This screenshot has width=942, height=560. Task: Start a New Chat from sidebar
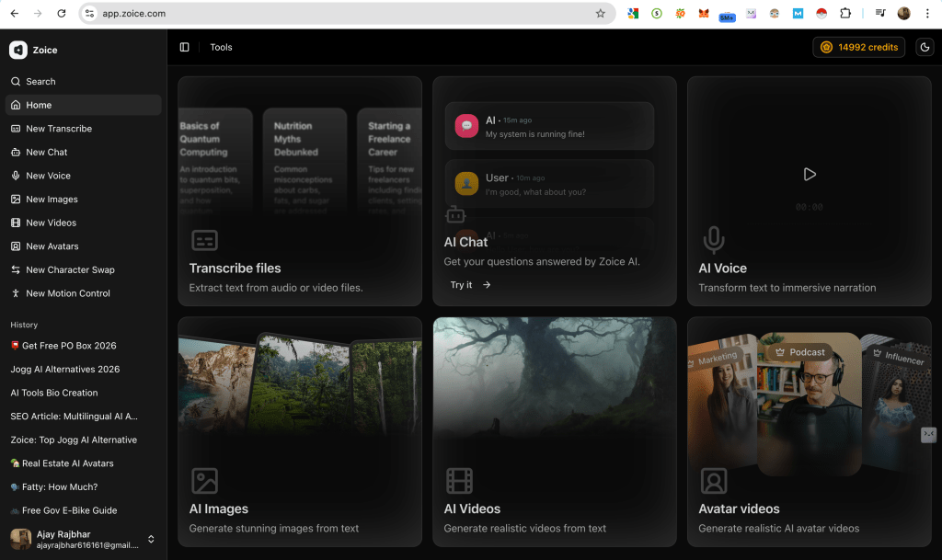tap(47, 153)
